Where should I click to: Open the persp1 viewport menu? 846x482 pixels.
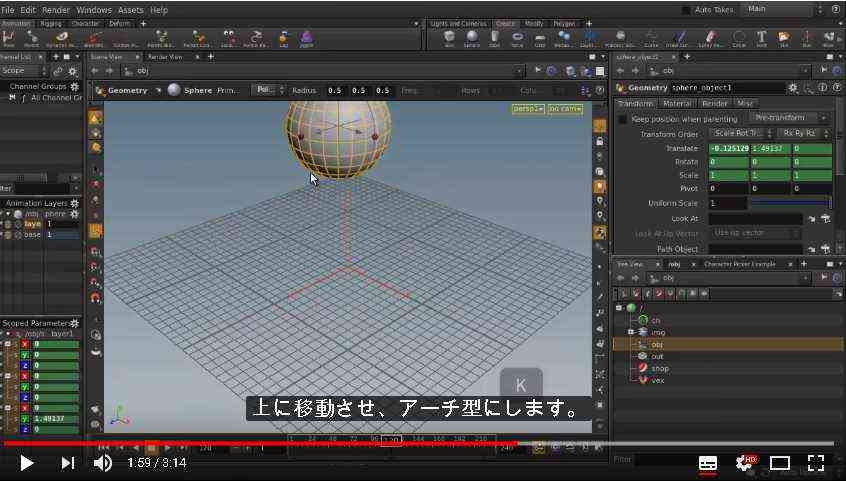point(528,109)
